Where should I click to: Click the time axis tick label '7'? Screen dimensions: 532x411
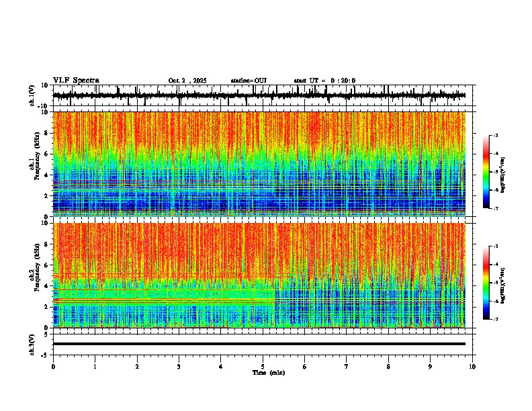[x=347, y=367]
